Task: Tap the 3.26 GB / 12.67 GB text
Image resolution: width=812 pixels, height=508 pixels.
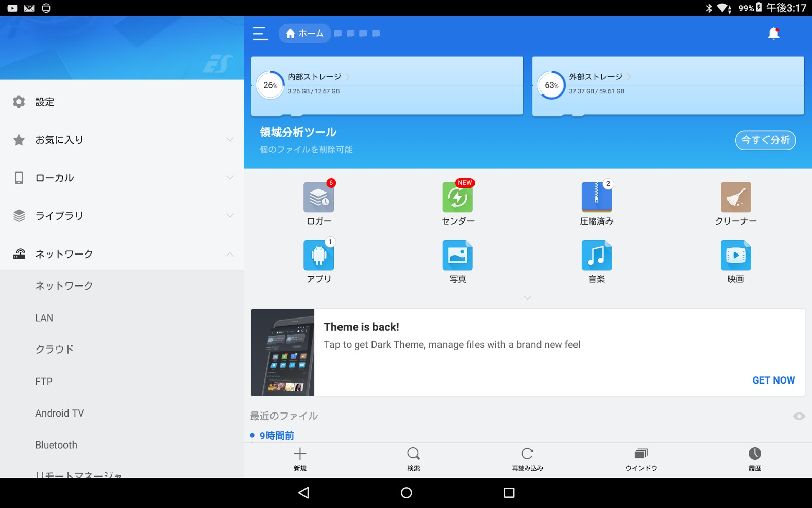Action: pos(314,91)
